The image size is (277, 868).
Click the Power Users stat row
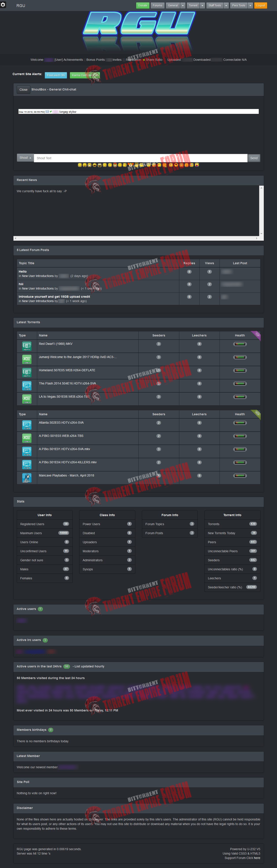tap(107, 524)
